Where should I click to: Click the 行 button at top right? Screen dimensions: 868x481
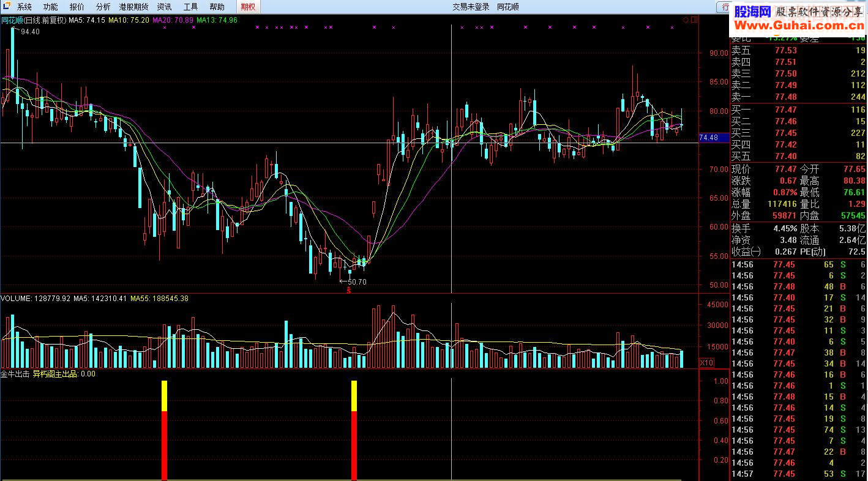click(724, 7)
